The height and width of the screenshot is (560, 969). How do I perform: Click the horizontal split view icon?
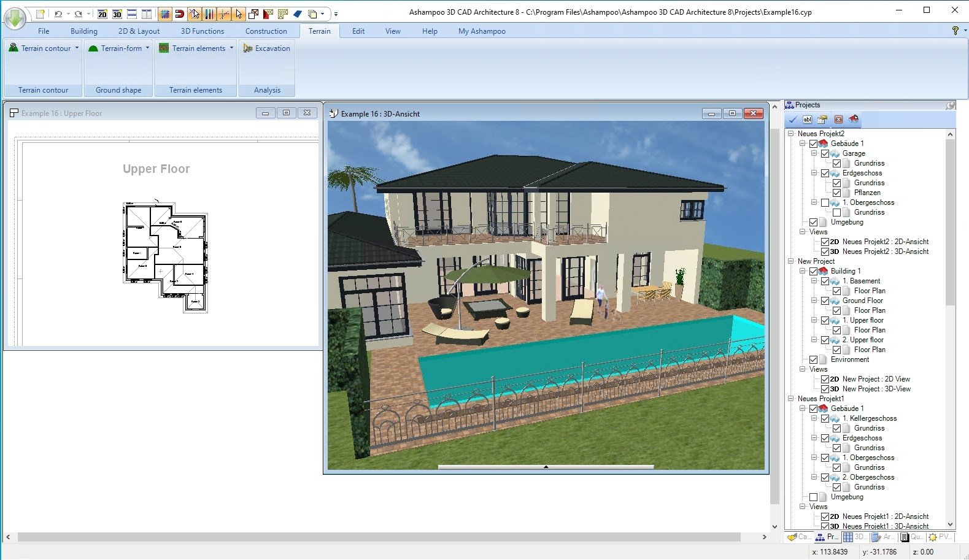click(x=132, y=13)
